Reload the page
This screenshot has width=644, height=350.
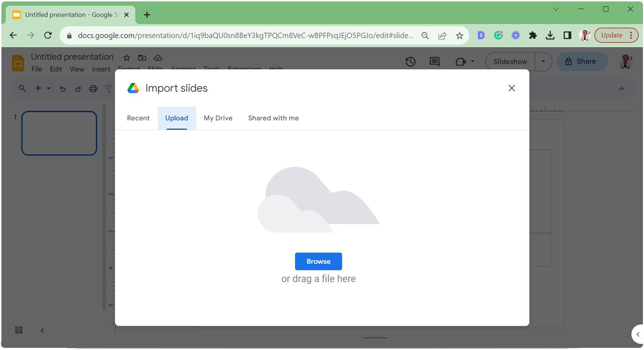click(48, 35)
